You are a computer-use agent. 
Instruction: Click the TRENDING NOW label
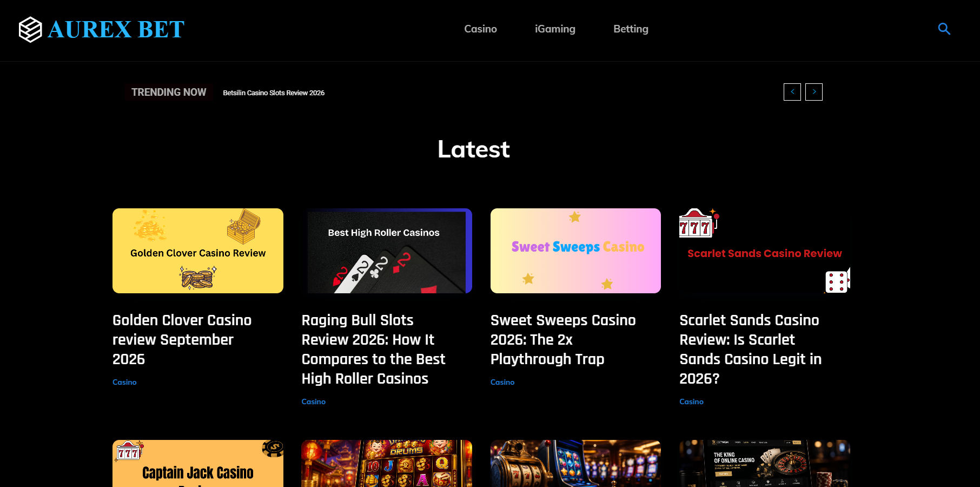169,93
